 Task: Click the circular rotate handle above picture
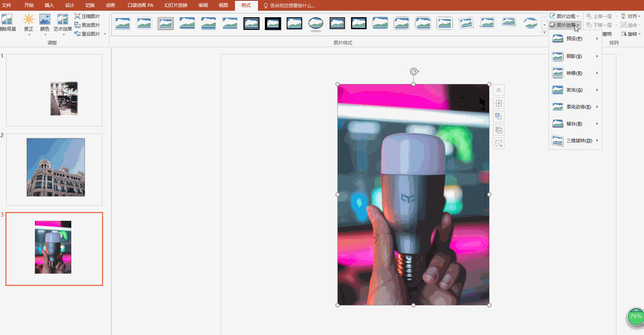click(414, 71)
